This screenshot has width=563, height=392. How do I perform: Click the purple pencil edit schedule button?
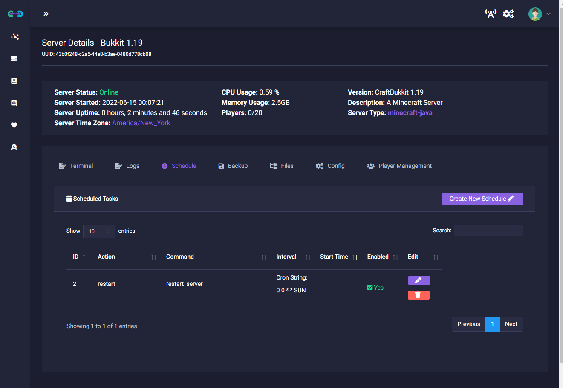pyautogui.click(x=419, y=280)
